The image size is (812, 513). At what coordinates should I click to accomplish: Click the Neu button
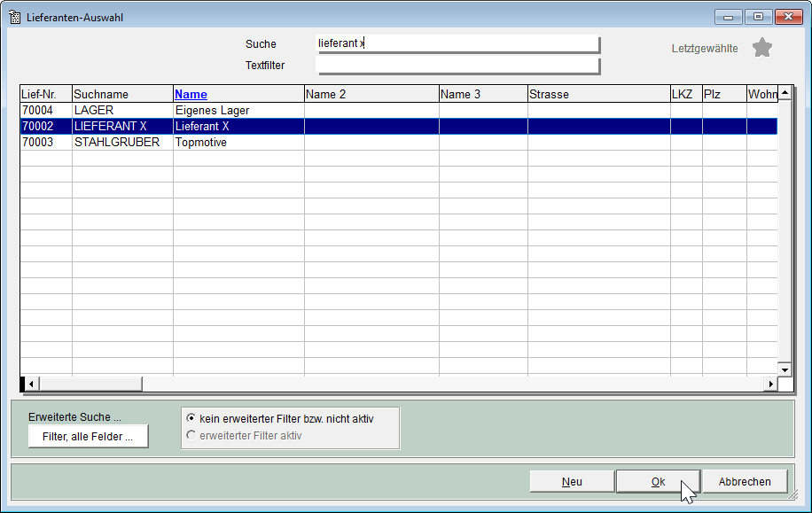572,481
